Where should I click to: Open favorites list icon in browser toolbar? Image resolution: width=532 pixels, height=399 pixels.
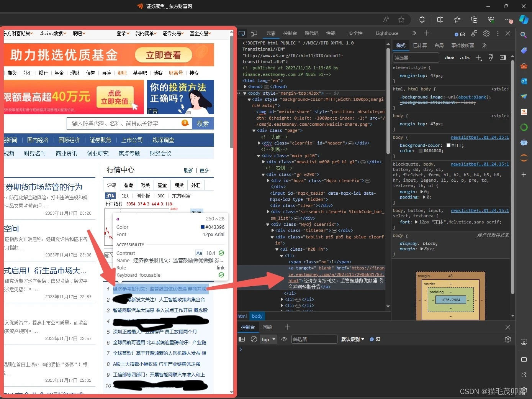tap(457, 20)
